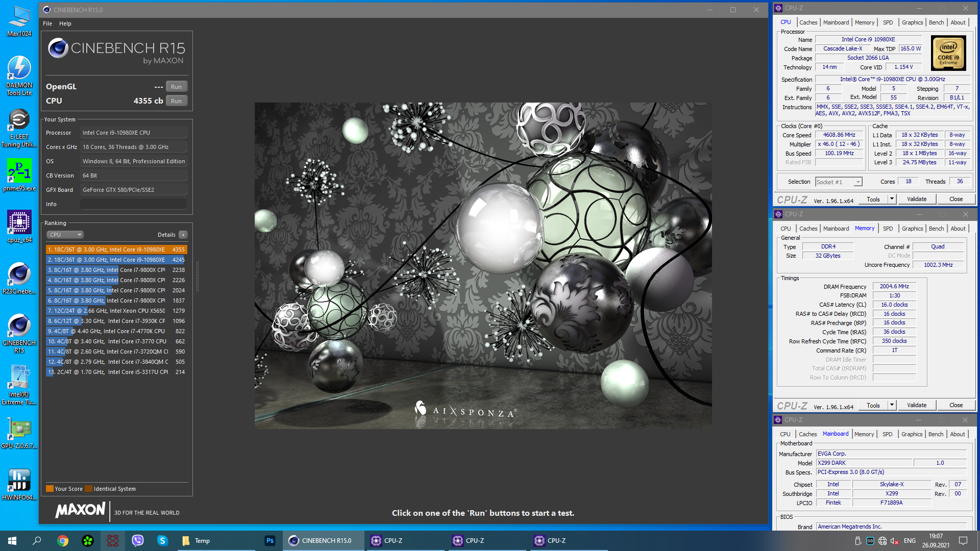The image size is (980, 551).
Task: Open Graphics tab in middle CPU-Z window
Action: point(912,229)
